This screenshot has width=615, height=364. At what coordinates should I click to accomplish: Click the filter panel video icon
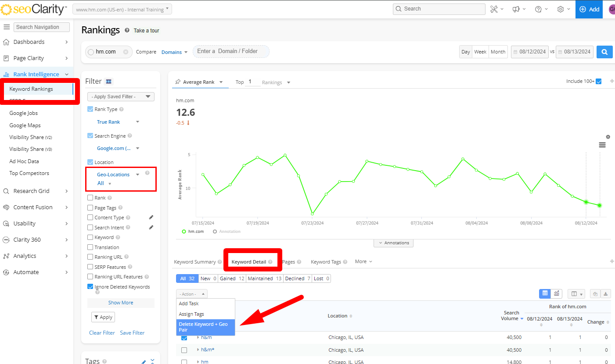coord(109,82)
